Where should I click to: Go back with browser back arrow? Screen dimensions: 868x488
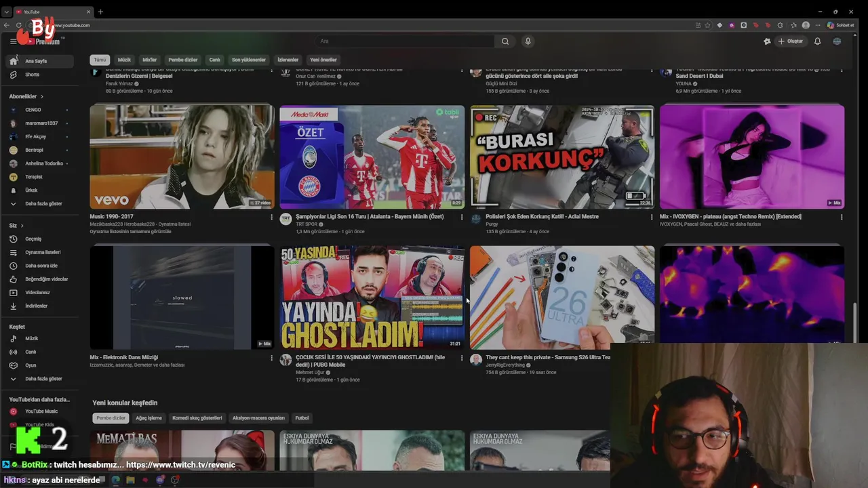(7, 25)
